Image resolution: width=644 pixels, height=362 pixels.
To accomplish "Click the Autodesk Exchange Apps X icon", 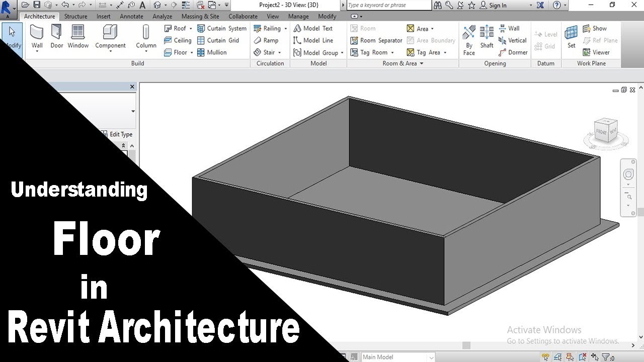I will tap(540, 5).
